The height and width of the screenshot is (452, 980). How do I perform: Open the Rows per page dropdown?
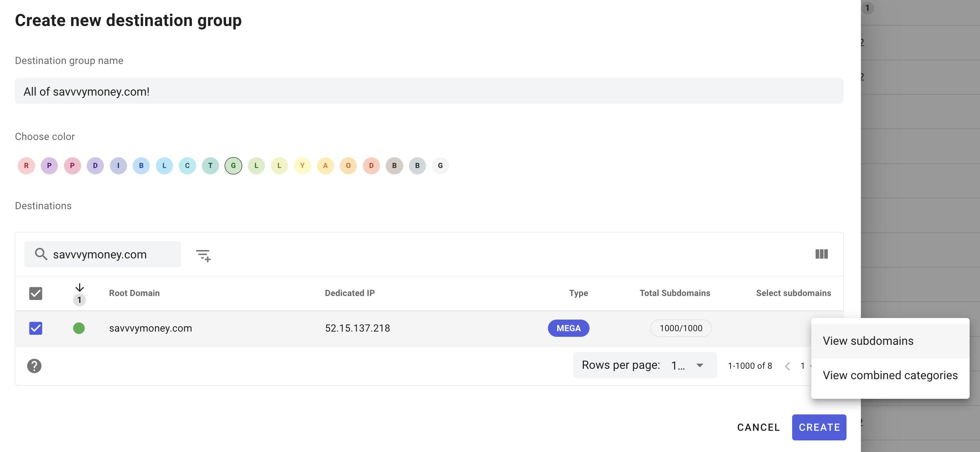click(645, 365)
